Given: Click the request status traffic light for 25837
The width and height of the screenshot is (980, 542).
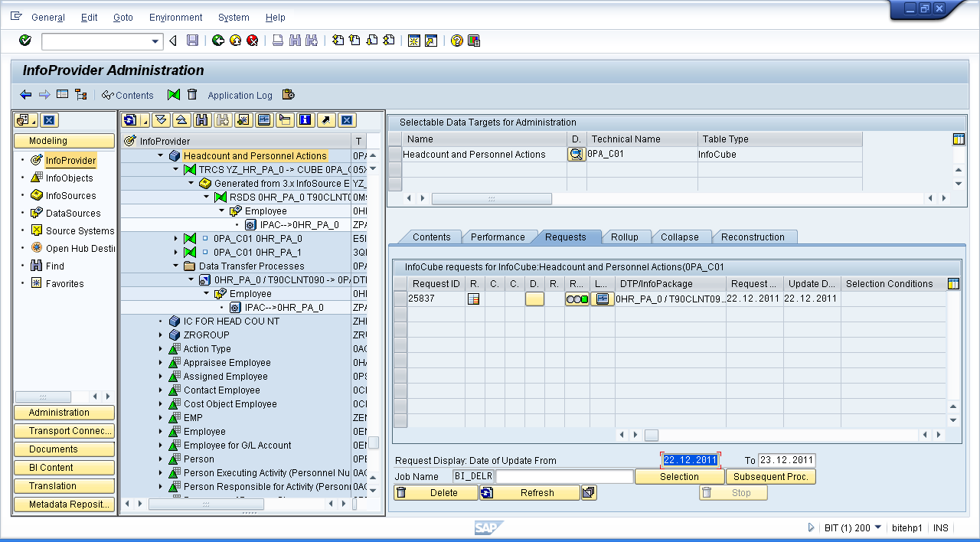Looking at the screenshot, I should [x=577, y=299].
